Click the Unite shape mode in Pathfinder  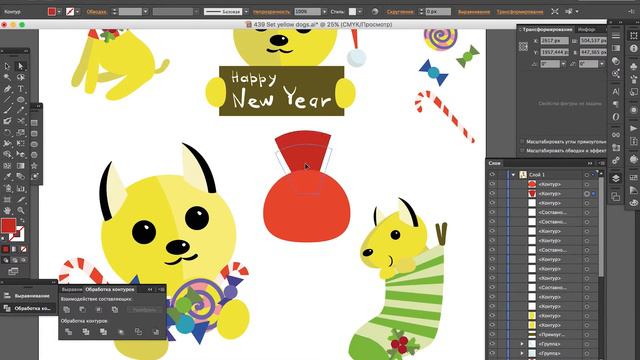coord(67,310)
